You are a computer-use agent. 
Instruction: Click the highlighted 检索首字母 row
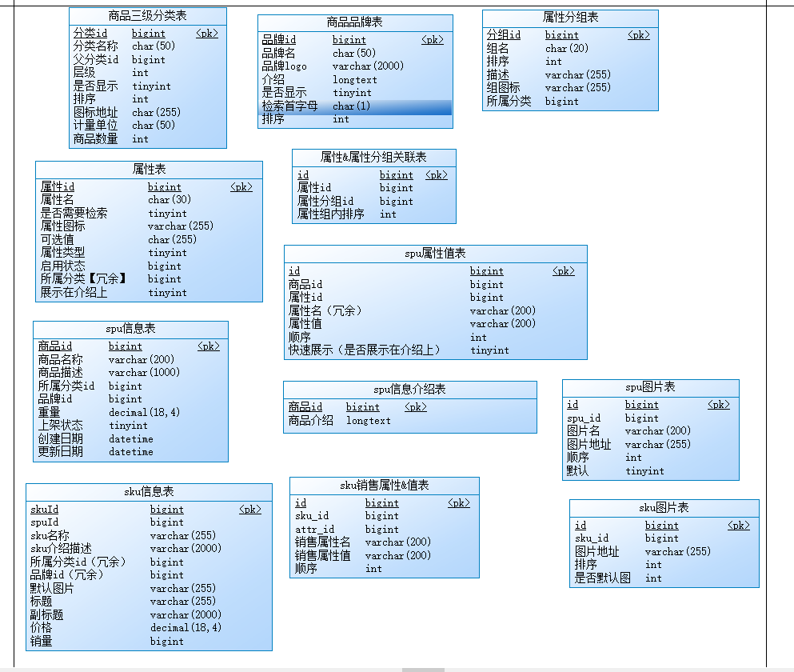tap(355, 106)
